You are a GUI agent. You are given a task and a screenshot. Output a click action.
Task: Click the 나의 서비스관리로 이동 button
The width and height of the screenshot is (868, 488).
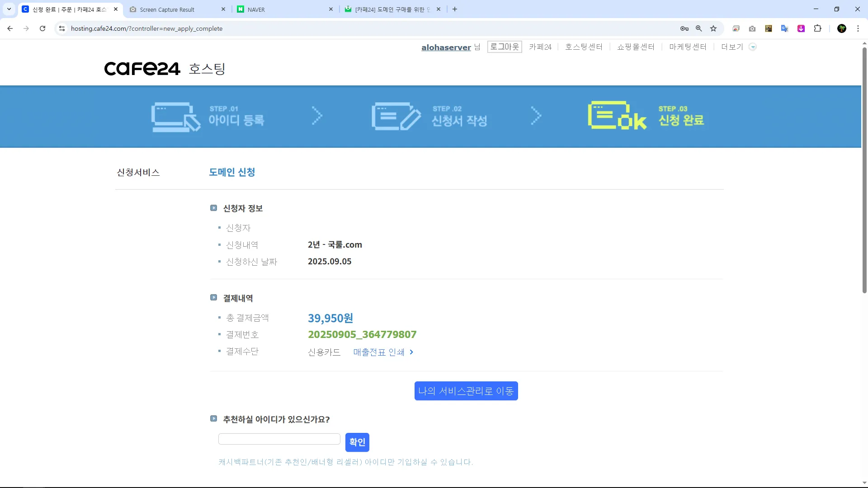pyautogui.click(x=466, y=391)
